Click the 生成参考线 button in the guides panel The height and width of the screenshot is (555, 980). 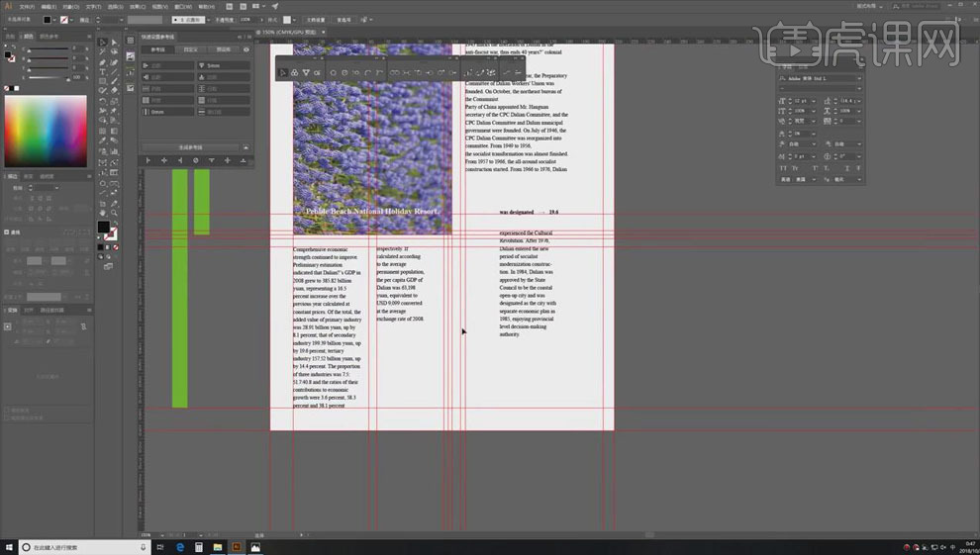pyautogui.click(x=191, y=148)
